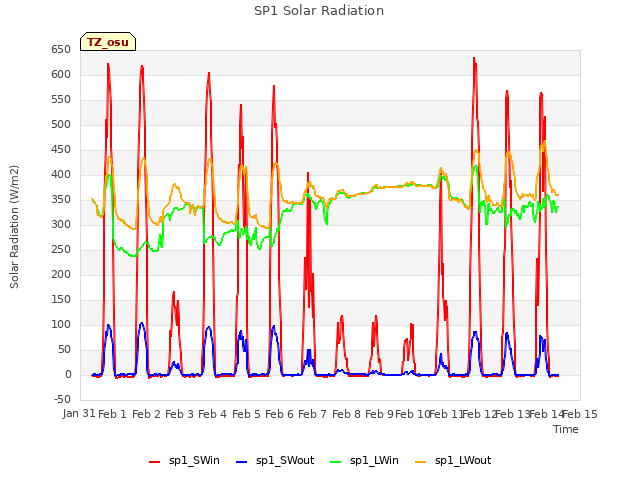The image size is (640, 480).
Task: Toggle the sp1_LWin legend label
Action: [x=374, y=460]
